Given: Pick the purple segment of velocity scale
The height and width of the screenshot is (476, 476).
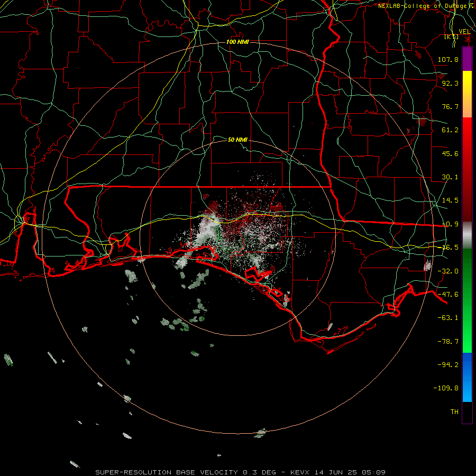Looking at the screenshot, I should coord(467,59).
